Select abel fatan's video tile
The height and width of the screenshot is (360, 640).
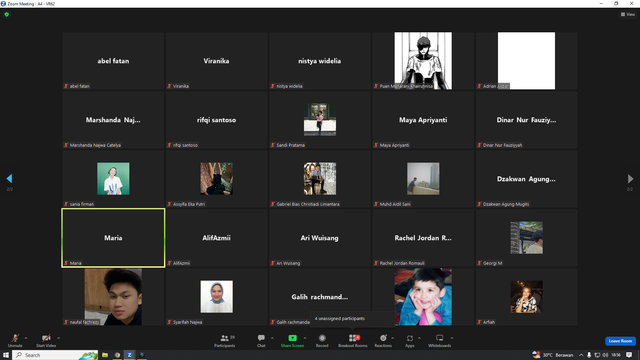pyautogui.click(x=113, y=61)
